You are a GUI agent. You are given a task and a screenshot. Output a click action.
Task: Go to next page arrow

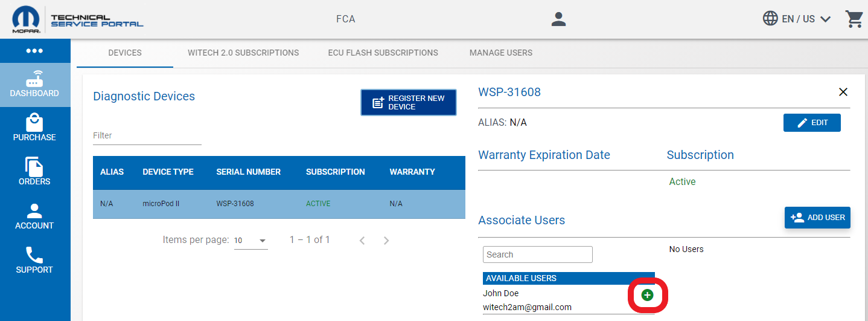[x=386, y=241]
